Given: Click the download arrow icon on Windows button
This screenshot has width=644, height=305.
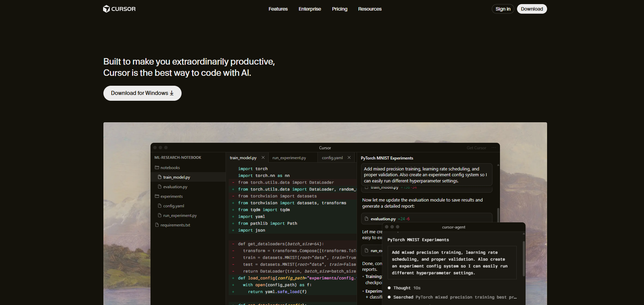Looking at the screenshot, I should (x=172, y=93).
